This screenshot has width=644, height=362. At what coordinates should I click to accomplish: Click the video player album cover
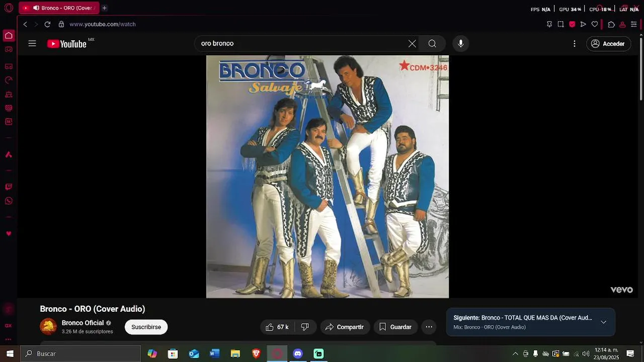(x=328, y=176)
